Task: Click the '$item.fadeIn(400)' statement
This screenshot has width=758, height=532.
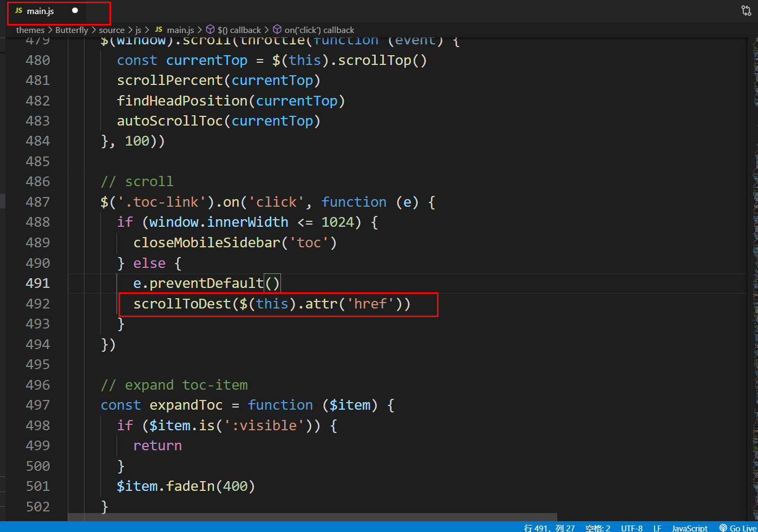Action: point(186,486)
